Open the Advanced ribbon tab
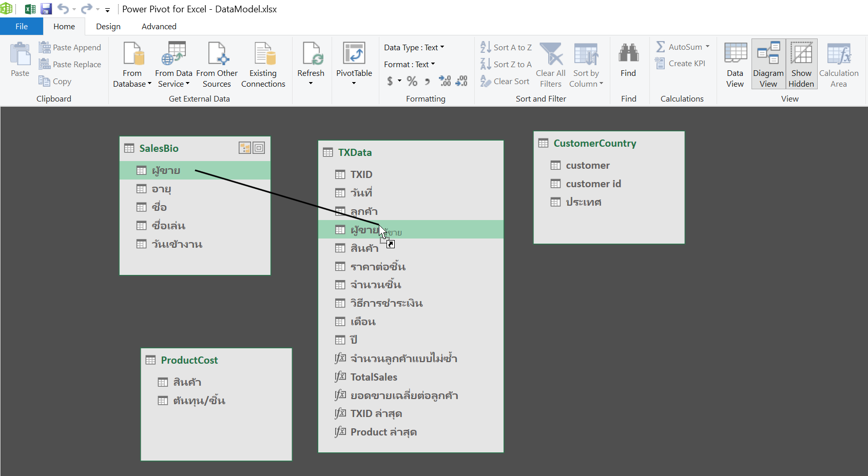The image size is (868, 476). pos(159,26)
